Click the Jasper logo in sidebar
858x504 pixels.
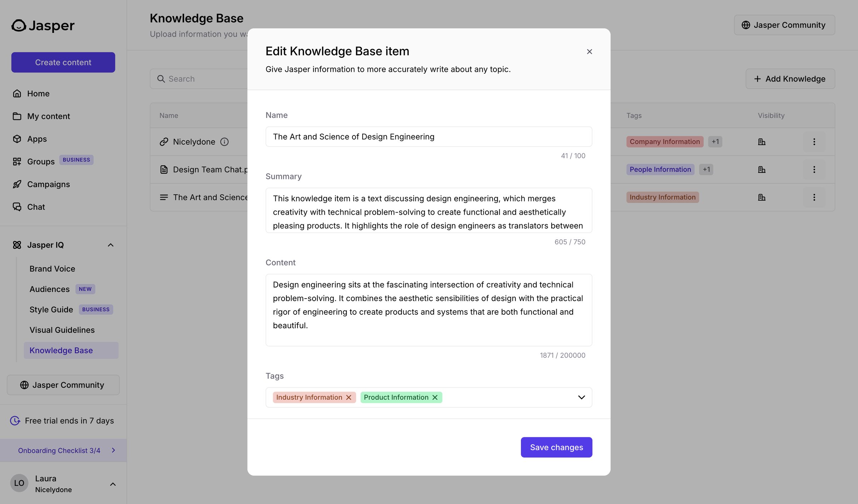pyautogui.click(x=43, y=25)
